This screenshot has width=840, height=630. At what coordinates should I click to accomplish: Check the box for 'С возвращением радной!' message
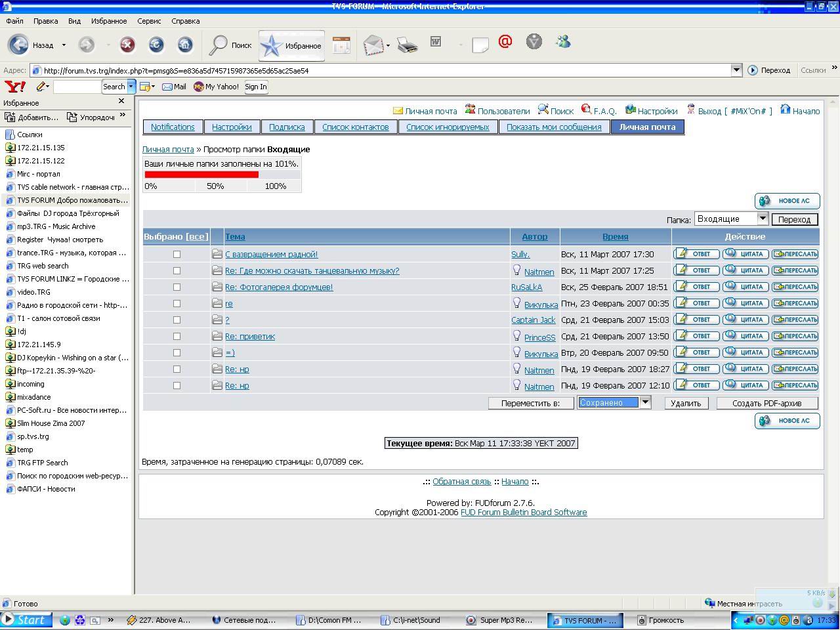tap(177, 254)
